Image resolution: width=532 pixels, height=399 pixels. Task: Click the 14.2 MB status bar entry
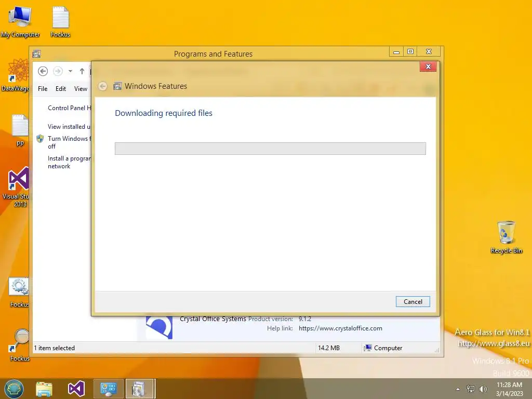pyautogui.click(x=329, y=348)
